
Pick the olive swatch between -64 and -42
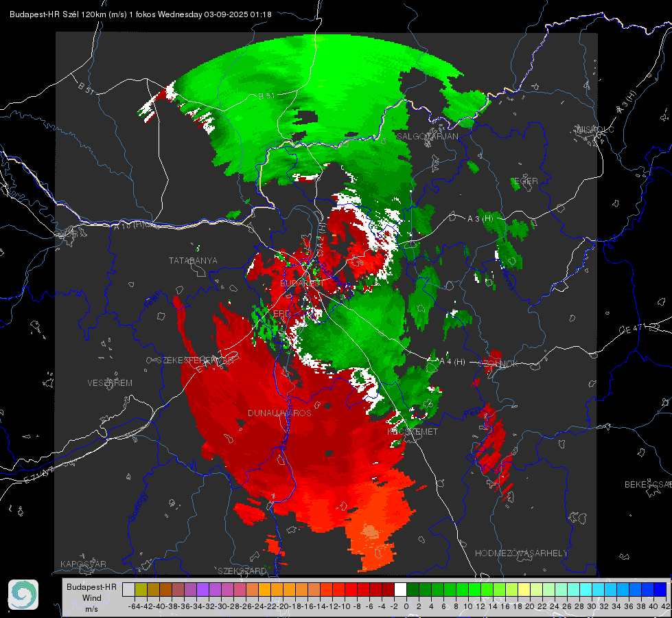[141, 589]
